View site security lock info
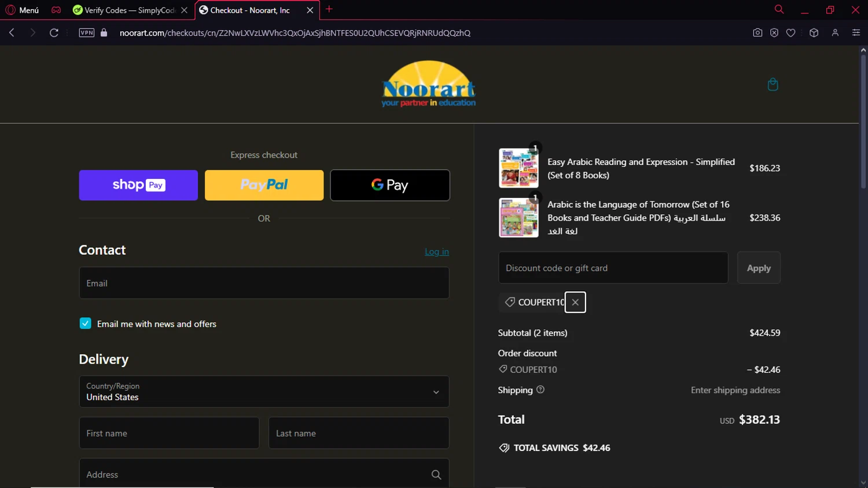Viewport: 868px width, 488px height. coord(104,33)
